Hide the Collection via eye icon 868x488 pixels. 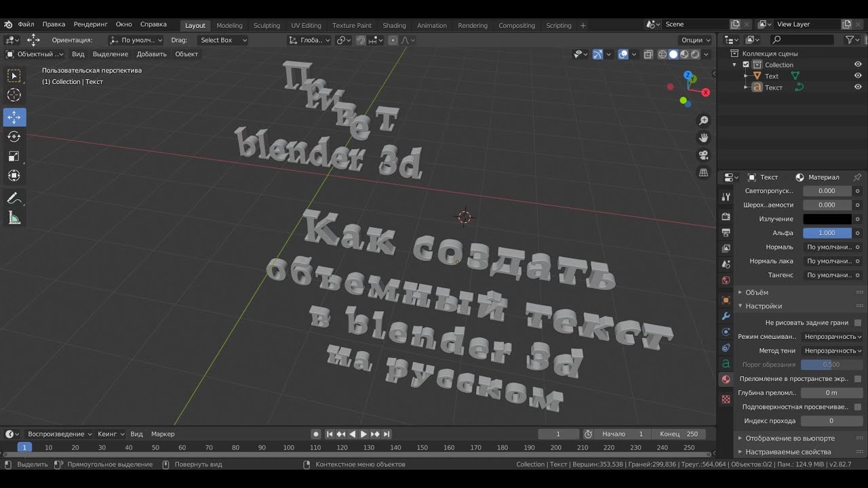tap(858, 64)
